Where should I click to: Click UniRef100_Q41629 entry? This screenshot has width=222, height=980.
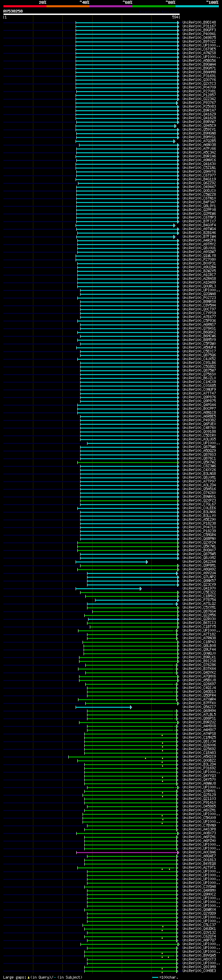[199, 114]
